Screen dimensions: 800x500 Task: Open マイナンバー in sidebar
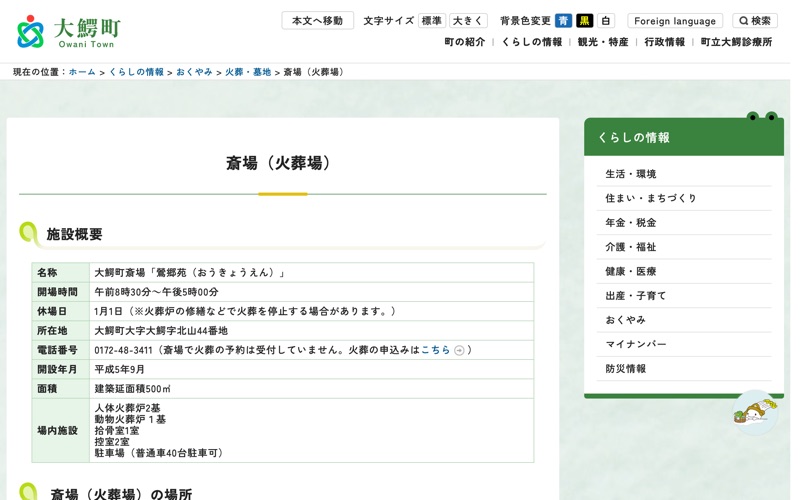tap(684, 344)
